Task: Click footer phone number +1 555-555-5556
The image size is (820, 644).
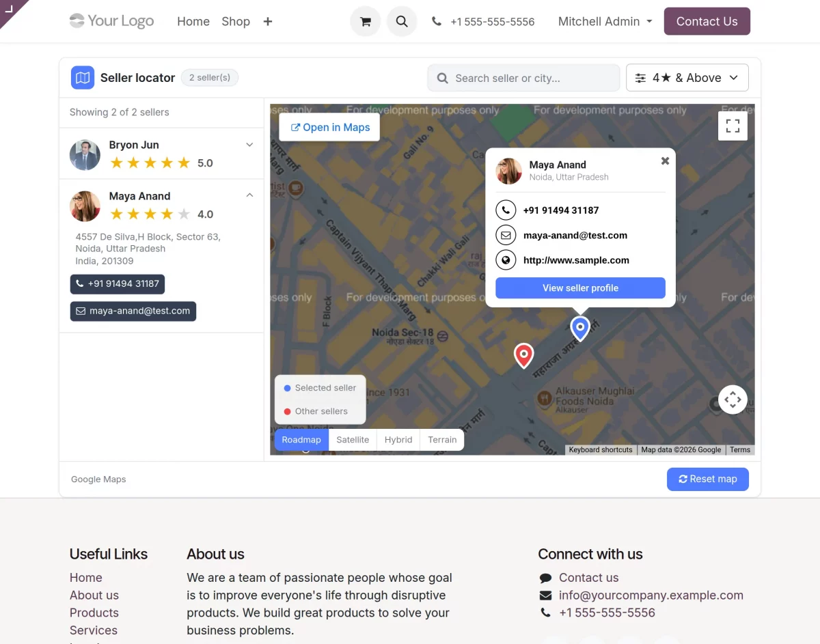Action: pyautogui.click(x=607, y=613)
